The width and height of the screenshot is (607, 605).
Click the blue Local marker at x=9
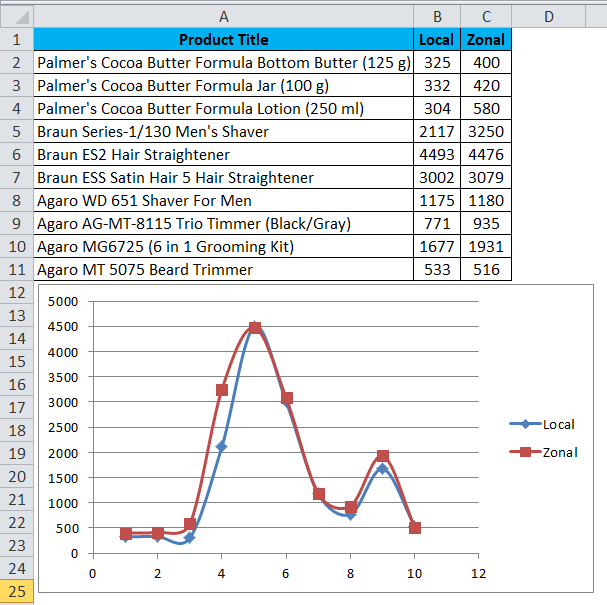click(382, 469)
